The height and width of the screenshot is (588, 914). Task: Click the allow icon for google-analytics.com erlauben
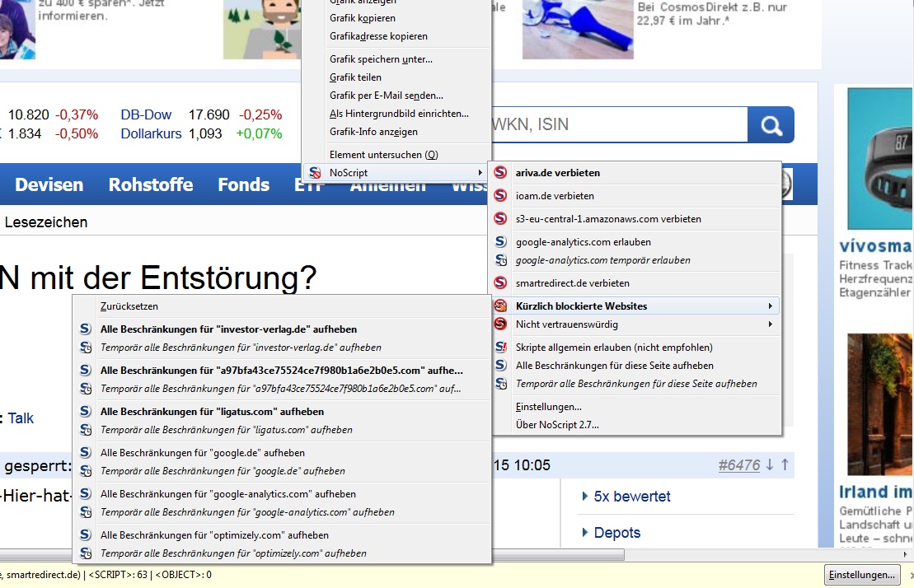500,241
